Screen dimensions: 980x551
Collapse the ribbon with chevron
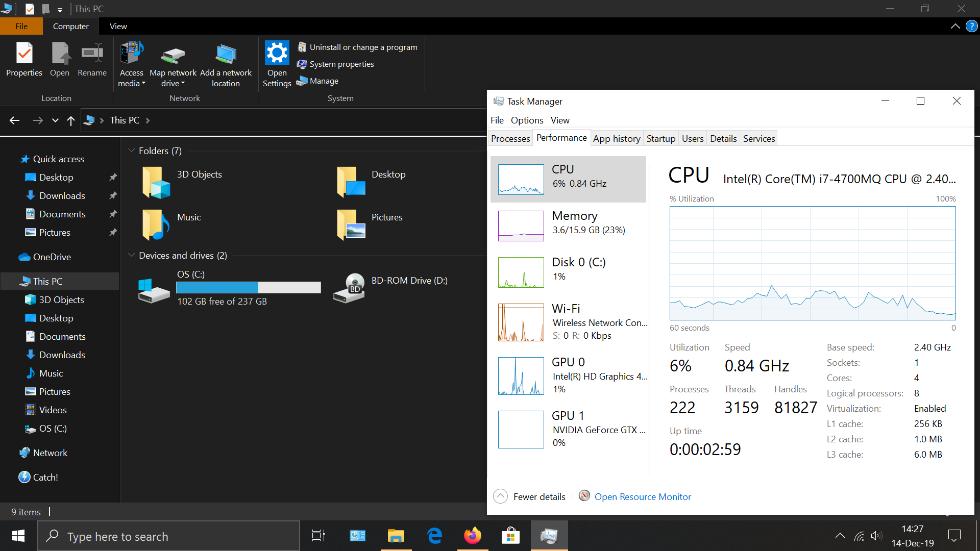[955, 26]
